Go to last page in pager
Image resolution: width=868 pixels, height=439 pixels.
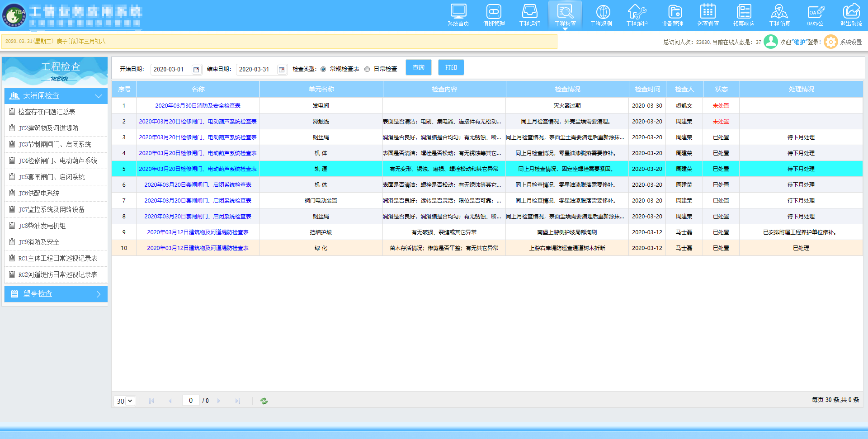237,401
